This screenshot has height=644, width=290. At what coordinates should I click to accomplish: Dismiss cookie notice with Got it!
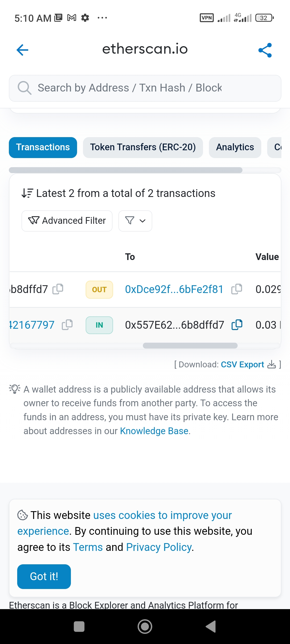coord(44,576)
